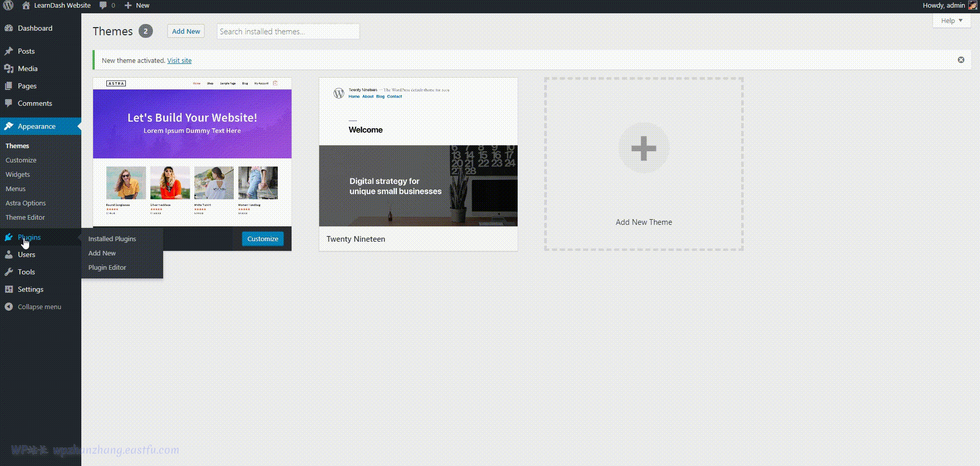The width and height of the screenshot is (980, 466).
Task: Click the Appearance paintbrush icon
Action: click(x=9, y=126)
